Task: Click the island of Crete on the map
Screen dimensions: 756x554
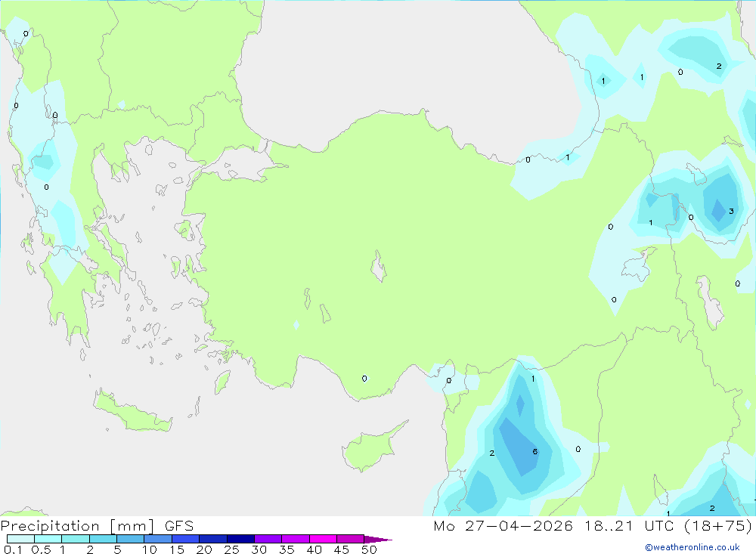Action: tap(132, 411)
